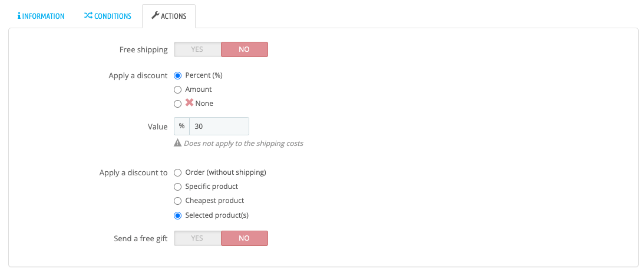Open the Information tab

coord(41,16)
